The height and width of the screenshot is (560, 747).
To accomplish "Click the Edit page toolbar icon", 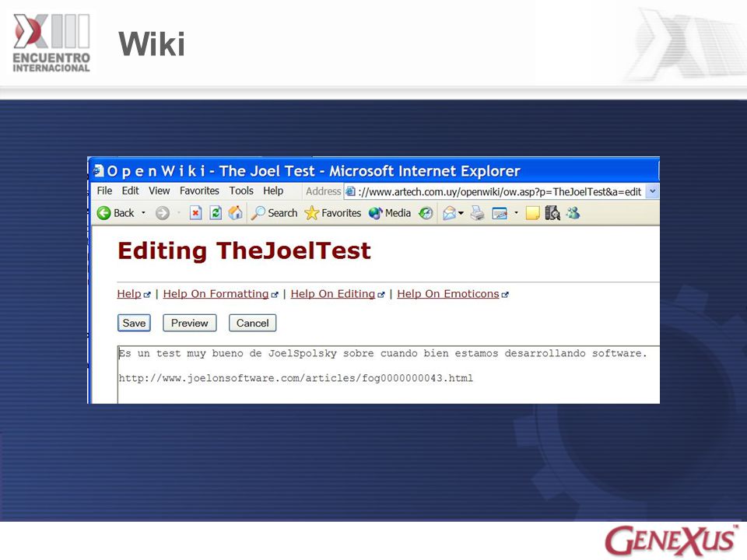I will pos(500,213).
